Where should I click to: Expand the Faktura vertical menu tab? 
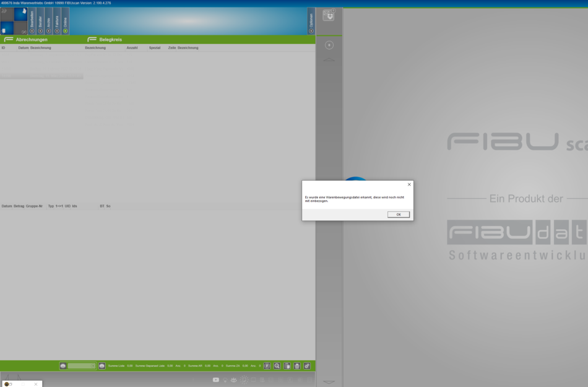tap(57, 21)
